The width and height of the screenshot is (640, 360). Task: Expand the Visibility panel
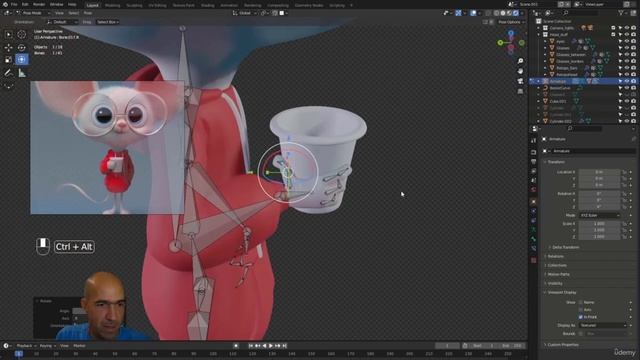click(553, 283)
